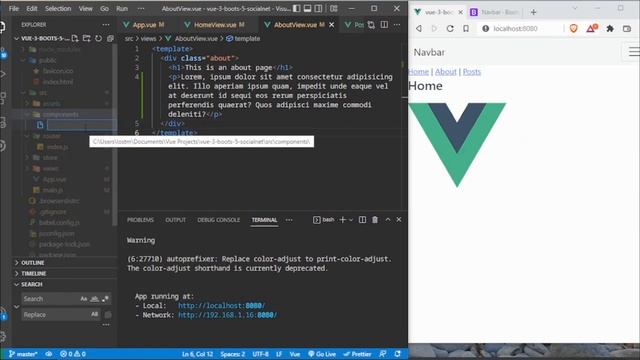Open the Go menu
The image size is (640, 360).
104,9
